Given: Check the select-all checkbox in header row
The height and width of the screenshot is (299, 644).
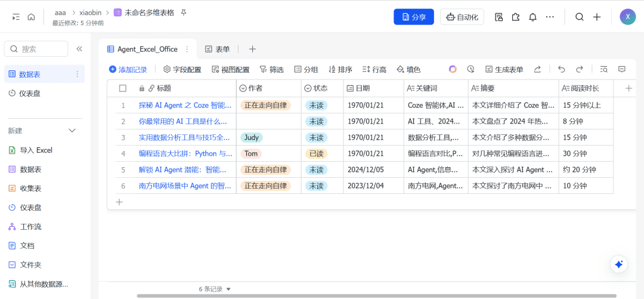Looking at the screenshot, I should [x=123, y=88].
